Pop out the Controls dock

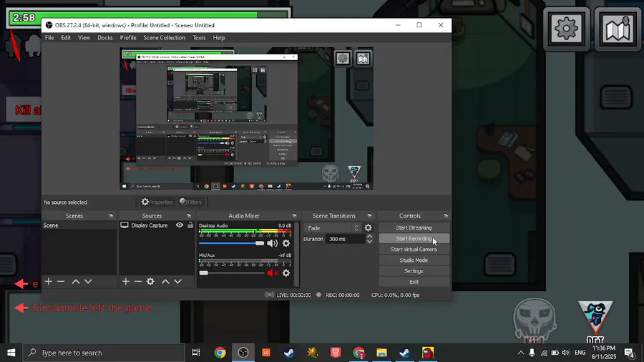point(446,216)
